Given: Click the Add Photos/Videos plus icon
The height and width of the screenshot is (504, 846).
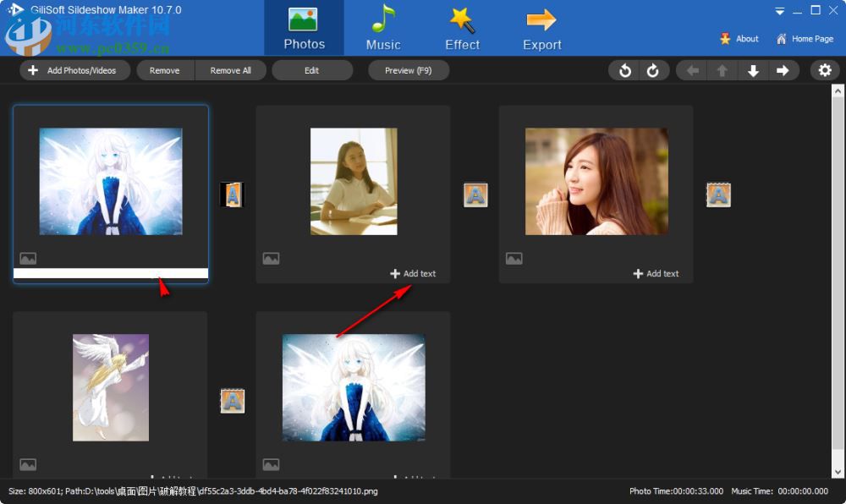Looking at the screenshot, I should 33,70.
